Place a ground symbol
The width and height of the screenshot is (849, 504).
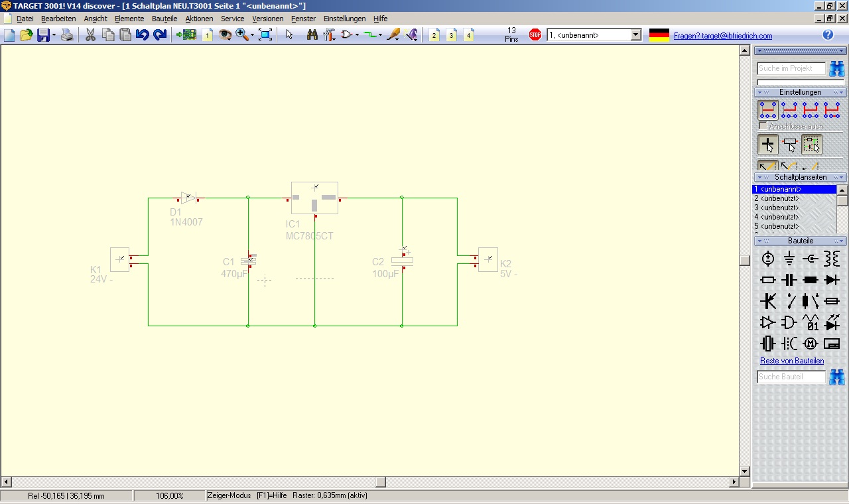(789, 259)
